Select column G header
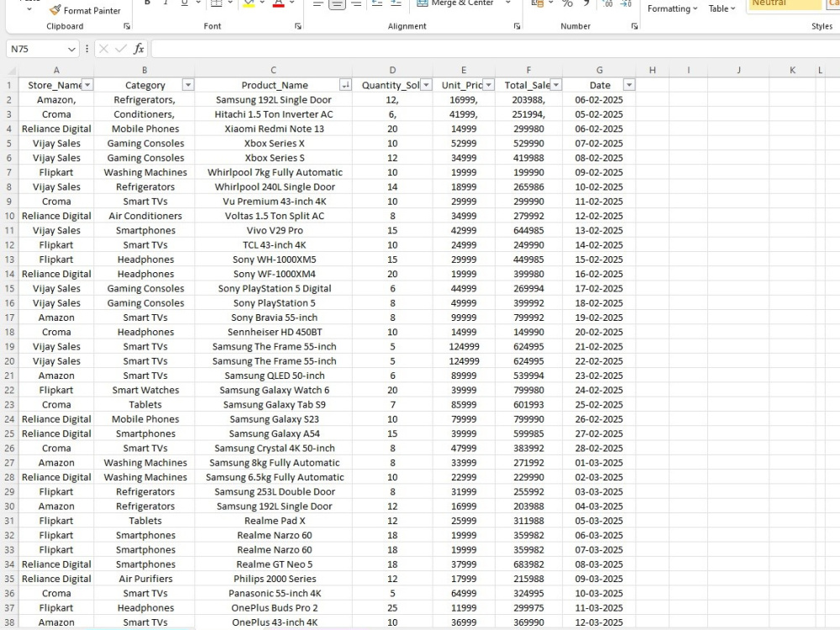Viewport: 840px width, 630px height. point(599,71)
